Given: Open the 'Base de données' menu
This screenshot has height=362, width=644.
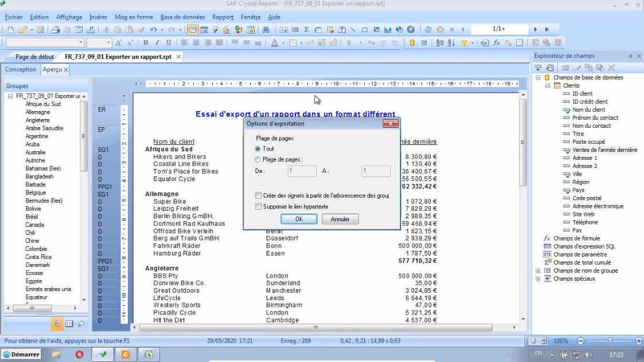Looking at the screenshot, I should 184,17.
